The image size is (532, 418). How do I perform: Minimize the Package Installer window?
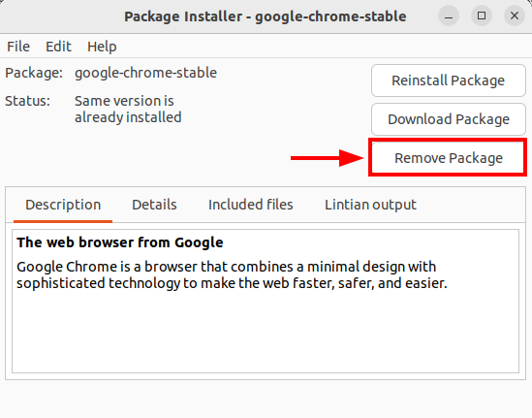[x=449, y=16]
